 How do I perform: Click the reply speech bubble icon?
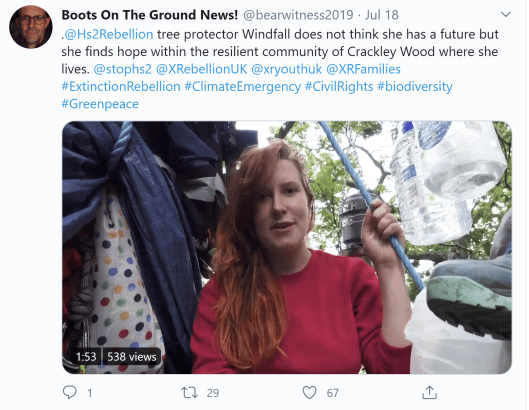pyautogui.click(x=70, y=392)
